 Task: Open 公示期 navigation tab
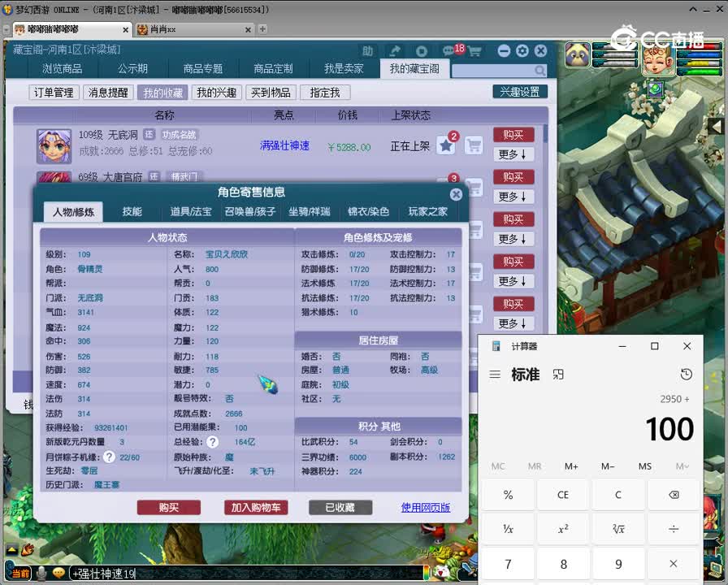[132, 69]
